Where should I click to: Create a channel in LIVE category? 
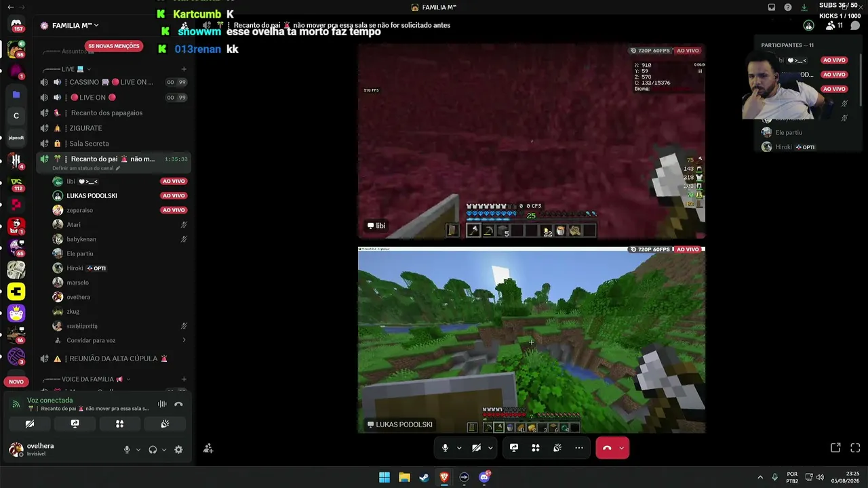coord(184,69)
